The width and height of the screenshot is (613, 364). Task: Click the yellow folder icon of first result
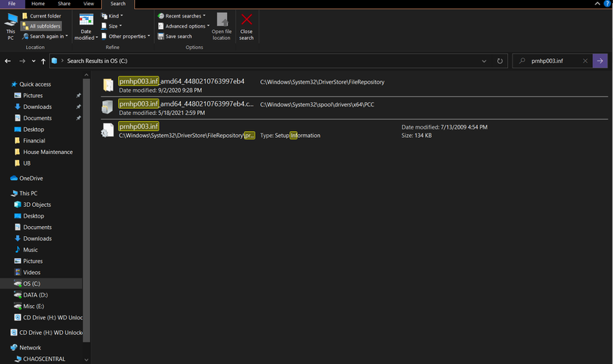click(108, 85)
